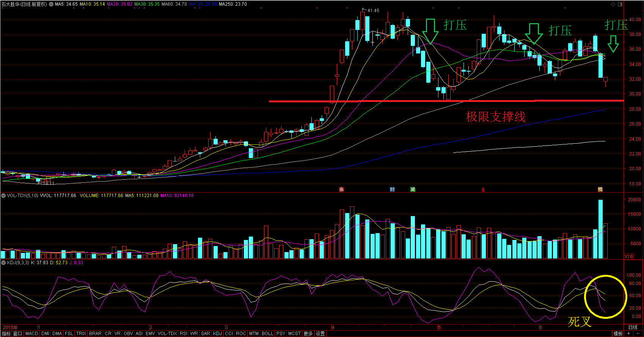Switch to the DMA indicator tab
The image size is (644, 337).
(x=57, y=334)
